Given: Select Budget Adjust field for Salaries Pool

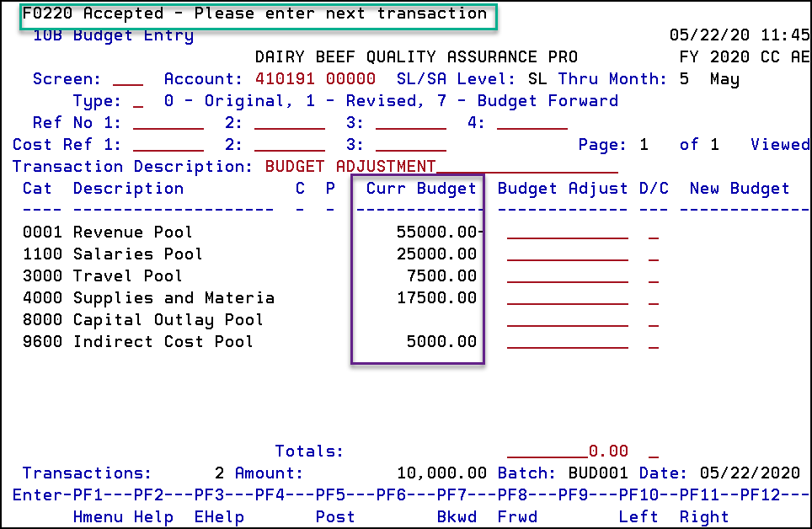Looking at the screenshot, I should coord(567,254).
